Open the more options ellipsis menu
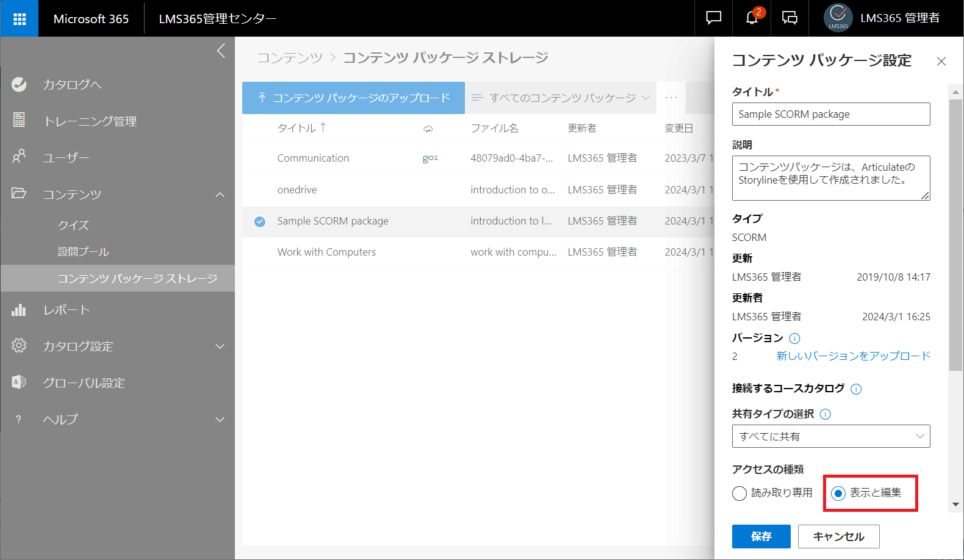This screenshot has width=964, height=560. click(671, 98)
